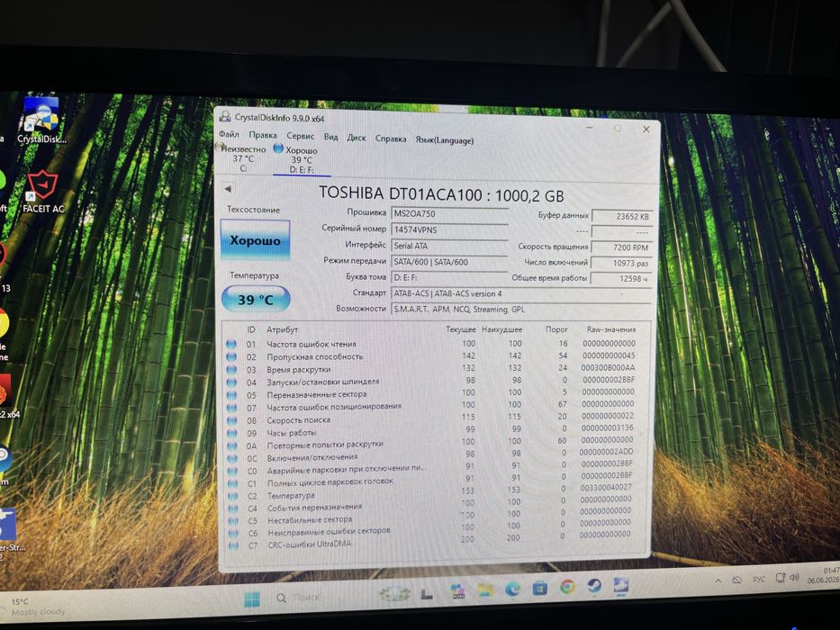Image resolution: width=840 pixels, height=630 pixels.
Task: Click the rotation speed value 7200 RPM
Action: (x=622, y=247)
